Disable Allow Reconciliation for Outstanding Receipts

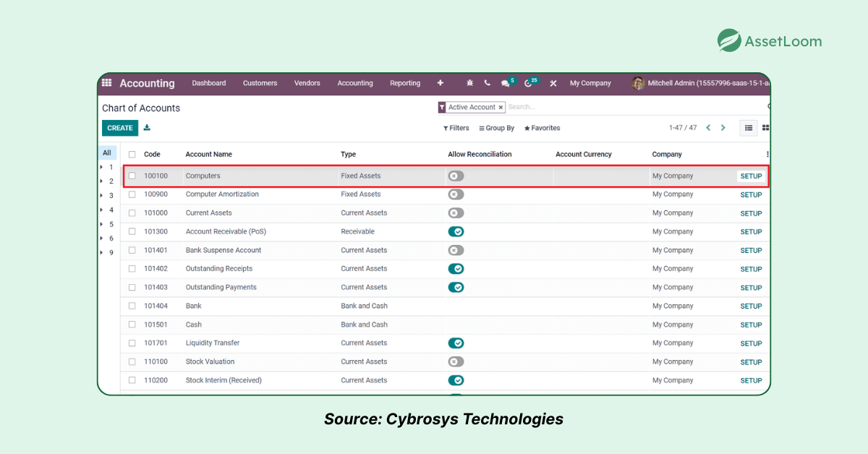456,268
